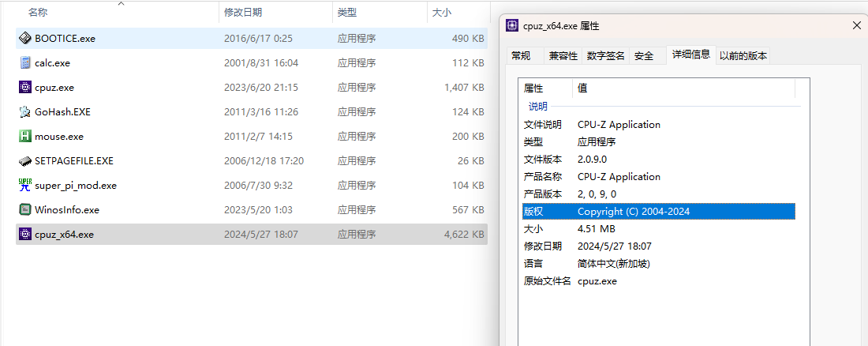Click the cpuz.exe chip icon

click(25, 87)
